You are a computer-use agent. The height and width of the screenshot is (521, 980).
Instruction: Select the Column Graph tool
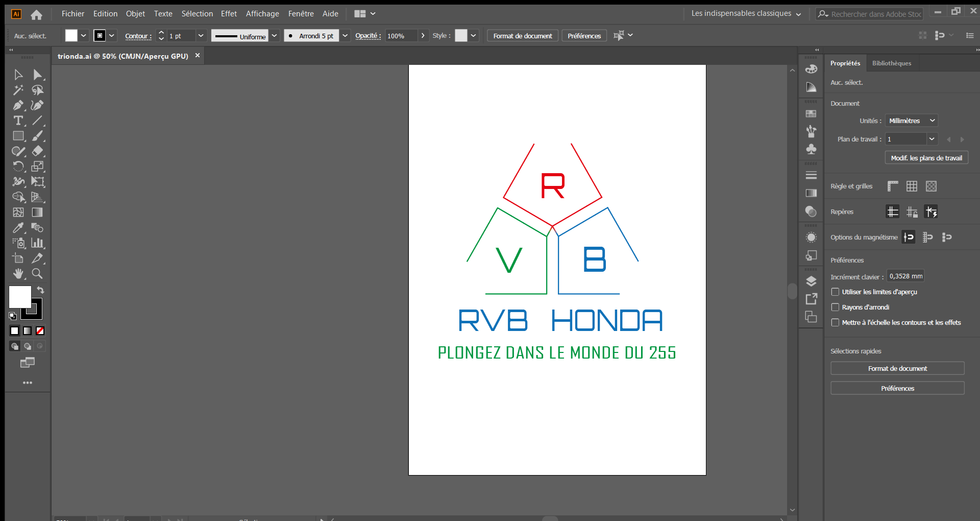(38, 243)
